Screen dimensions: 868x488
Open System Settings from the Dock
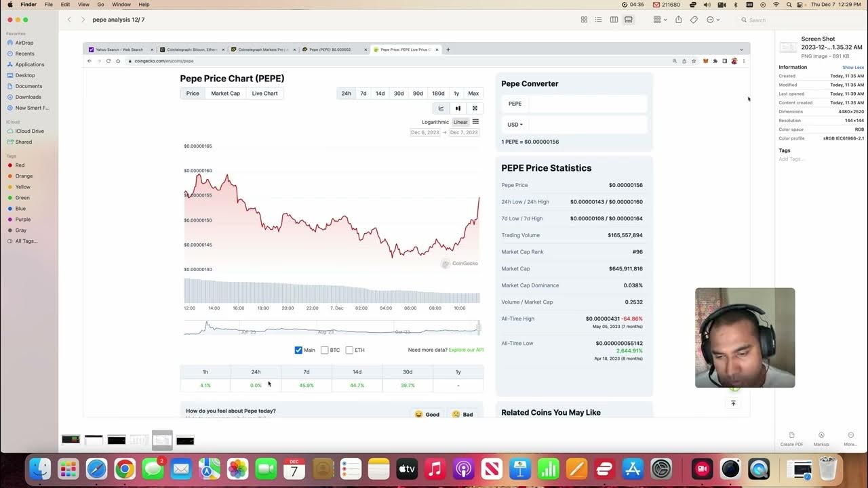[x=660, y=469]
